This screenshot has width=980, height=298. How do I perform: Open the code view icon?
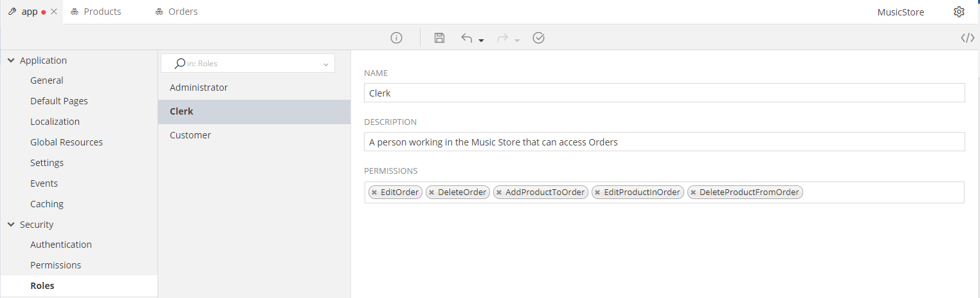point(967,38)
